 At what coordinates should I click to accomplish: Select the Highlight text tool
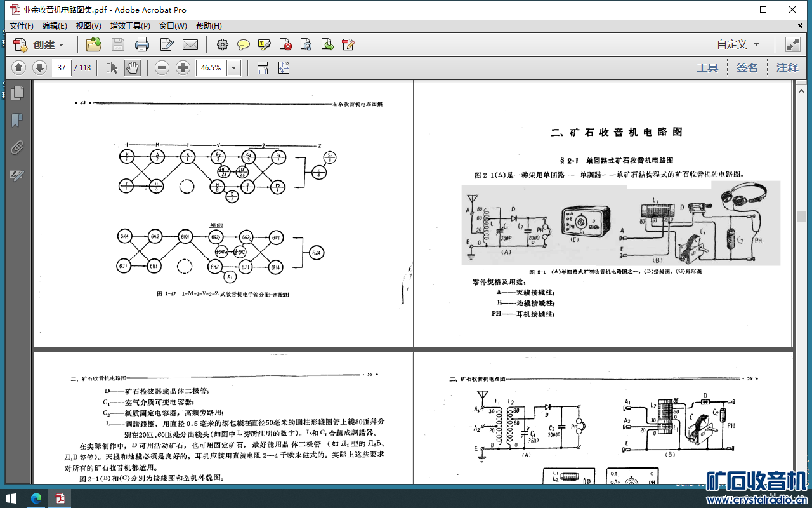[x=265, y=44]
